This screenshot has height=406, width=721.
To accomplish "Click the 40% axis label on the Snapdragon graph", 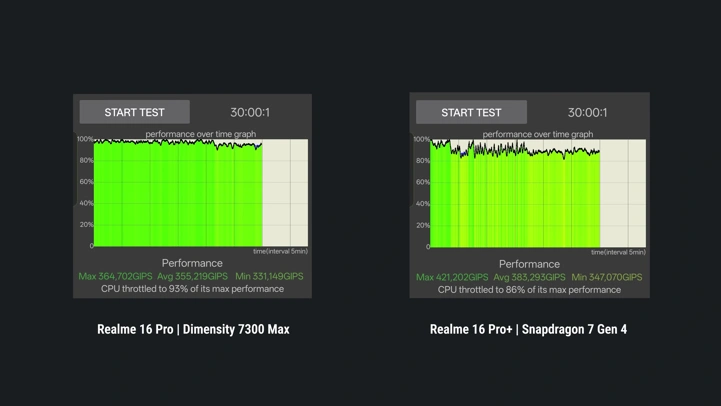I will [x=423, y=204].
